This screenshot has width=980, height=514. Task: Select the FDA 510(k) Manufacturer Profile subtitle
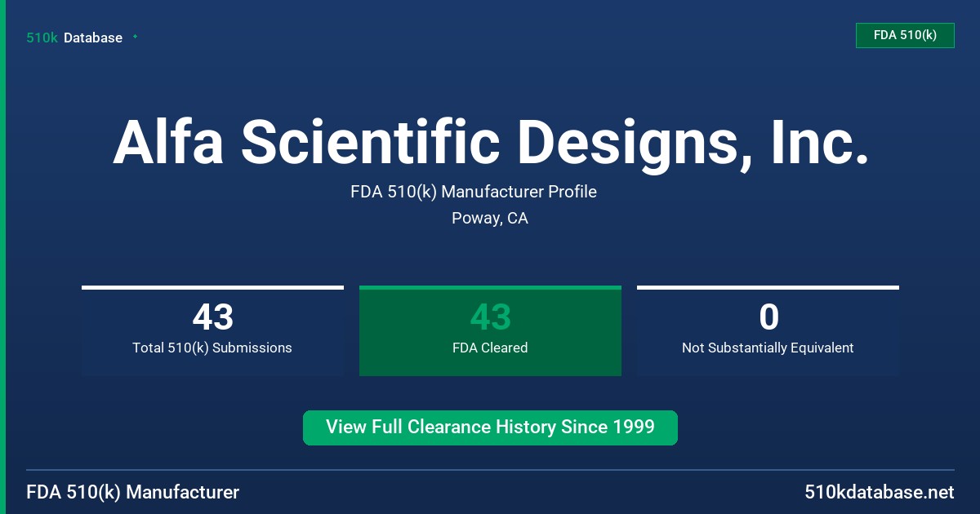tap(474, 192)
